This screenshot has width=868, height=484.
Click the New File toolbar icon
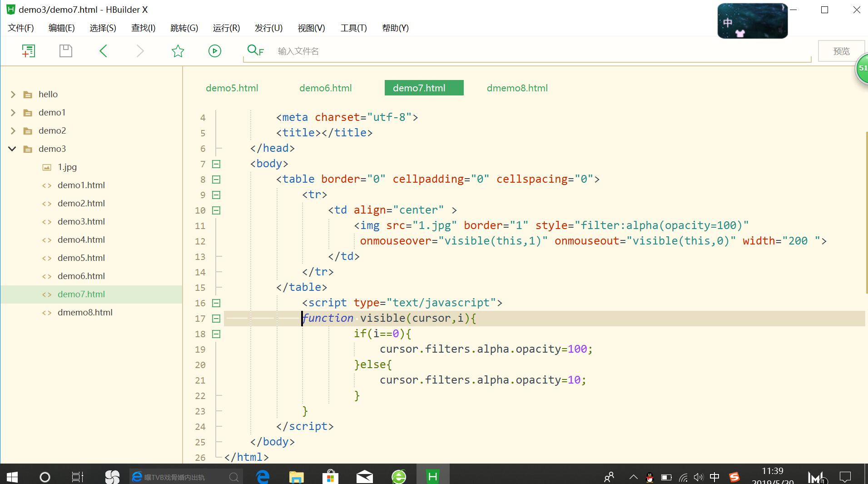(x=29, y=51)
